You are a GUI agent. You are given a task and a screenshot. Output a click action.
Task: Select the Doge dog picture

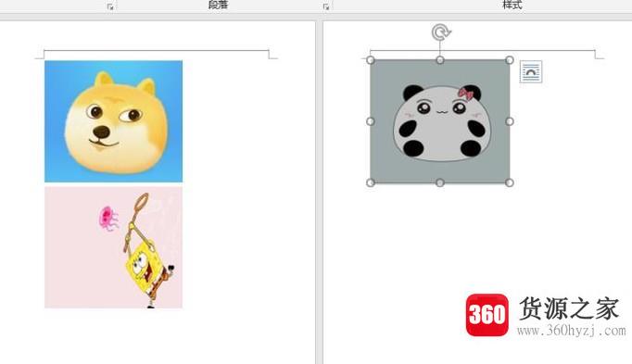point(113,121)
